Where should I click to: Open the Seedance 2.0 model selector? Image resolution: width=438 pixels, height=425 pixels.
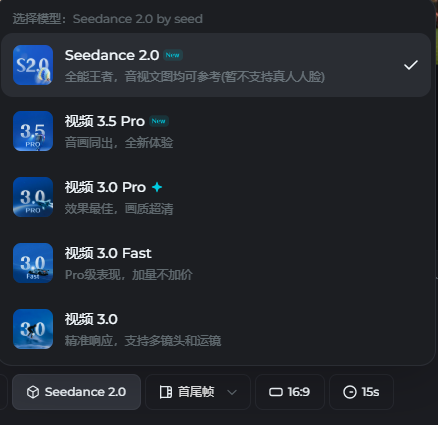(76, 392)
